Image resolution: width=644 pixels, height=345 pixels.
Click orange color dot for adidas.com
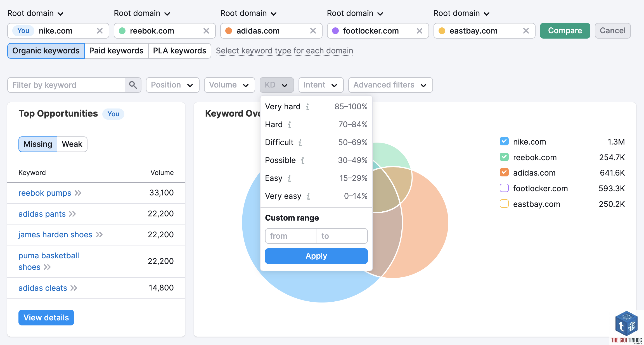click(x=229, y=31)
